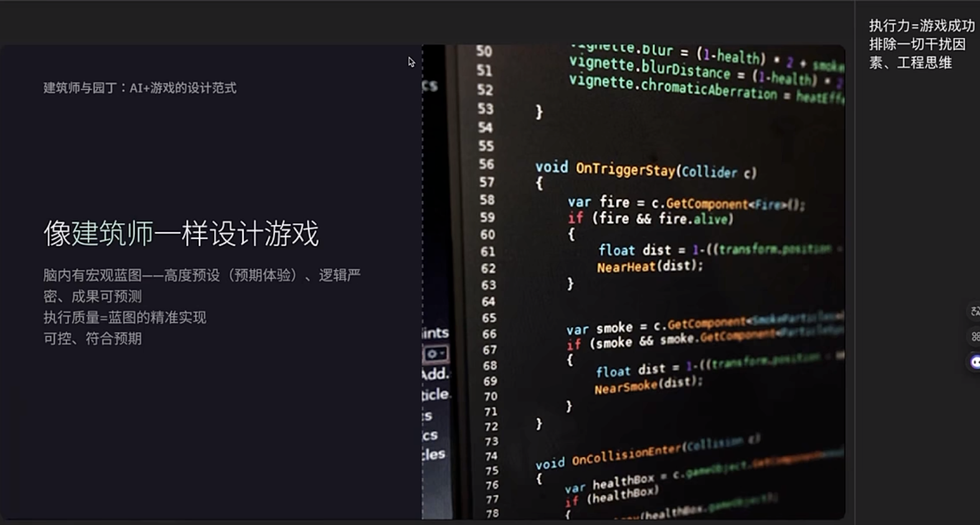
Task: Click the gear dropdown in the code photo
Action: (x=435, y=354)
